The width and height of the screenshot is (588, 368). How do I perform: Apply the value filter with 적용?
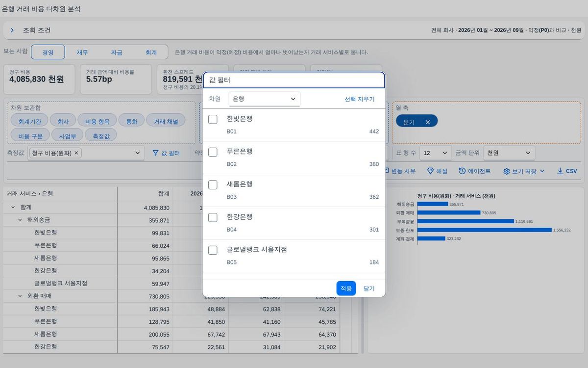coord(346,289)
